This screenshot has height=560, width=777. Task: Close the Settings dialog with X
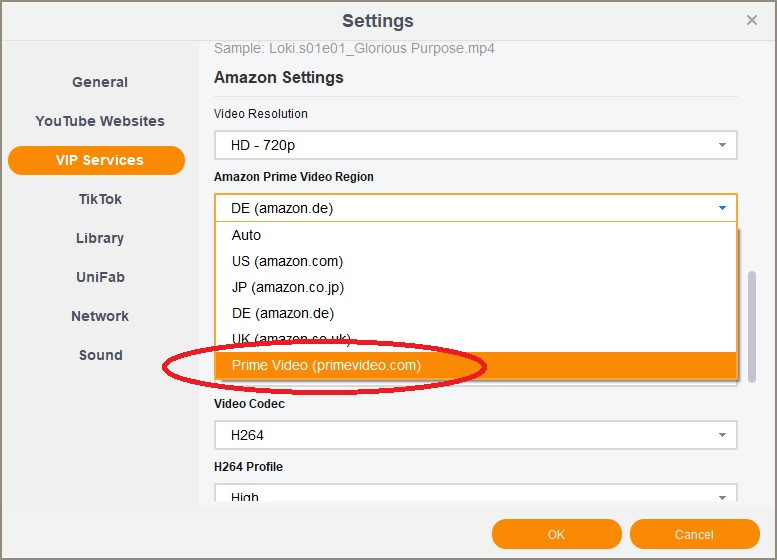click(x=752, y=20)
